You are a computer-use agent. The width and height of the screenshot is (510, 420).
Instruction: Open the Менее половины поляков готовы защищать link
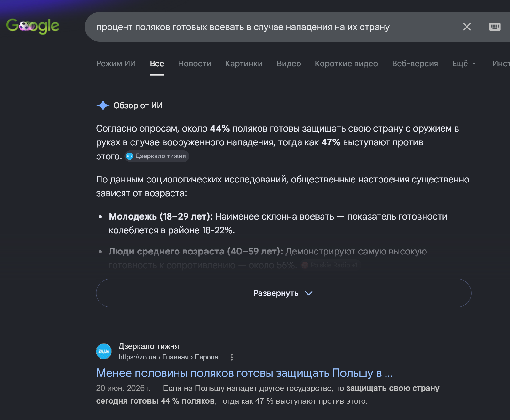coord(244,373)
